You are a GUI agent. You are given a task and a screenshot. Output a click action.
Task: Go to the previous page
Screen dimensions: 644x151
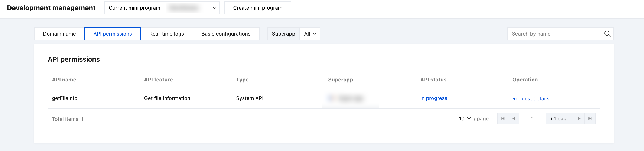(514, 118)
